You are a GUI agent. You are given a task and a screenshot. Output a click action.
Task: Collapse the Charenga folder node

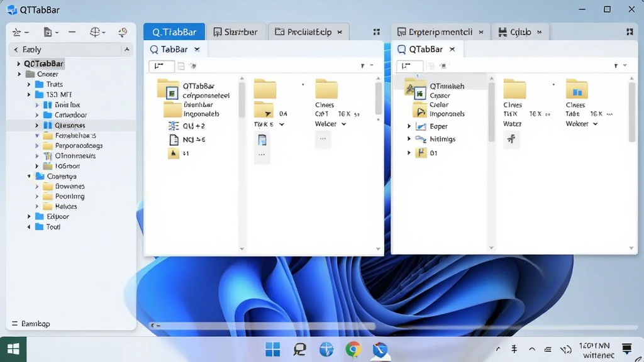click(x=29, y=176)
